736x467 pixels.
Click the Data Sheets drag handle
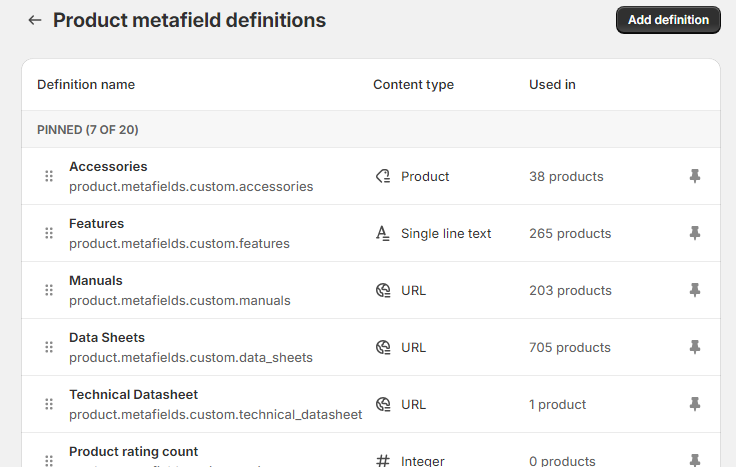(49, 347)
